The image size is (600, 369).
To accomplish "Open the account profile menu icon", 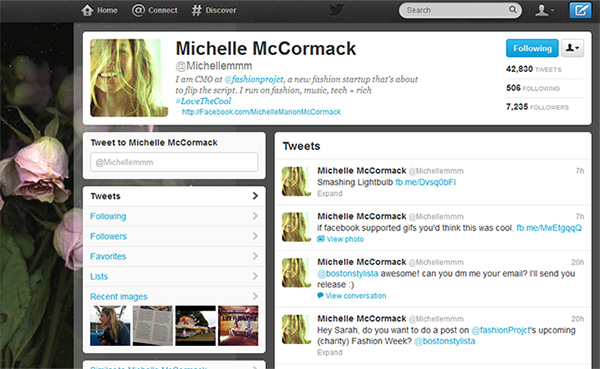I will tap(545, 10).
